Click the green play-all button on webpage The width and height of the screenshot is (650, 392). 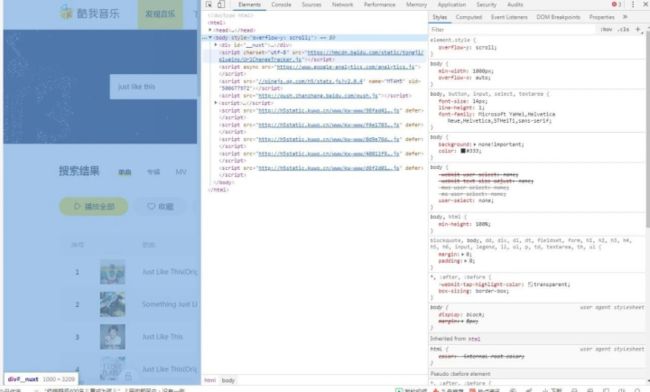[x=94, y=206]
